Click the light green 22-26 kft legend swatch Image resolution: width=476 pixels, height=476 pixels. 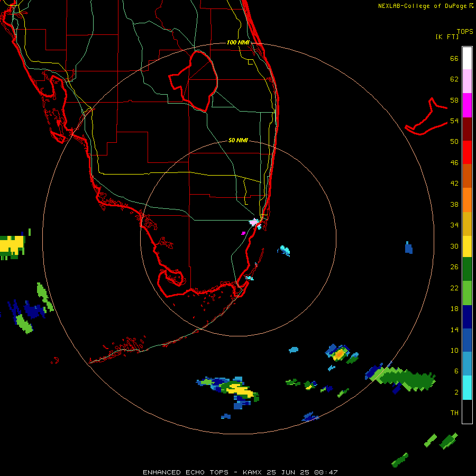coord(467,293)
